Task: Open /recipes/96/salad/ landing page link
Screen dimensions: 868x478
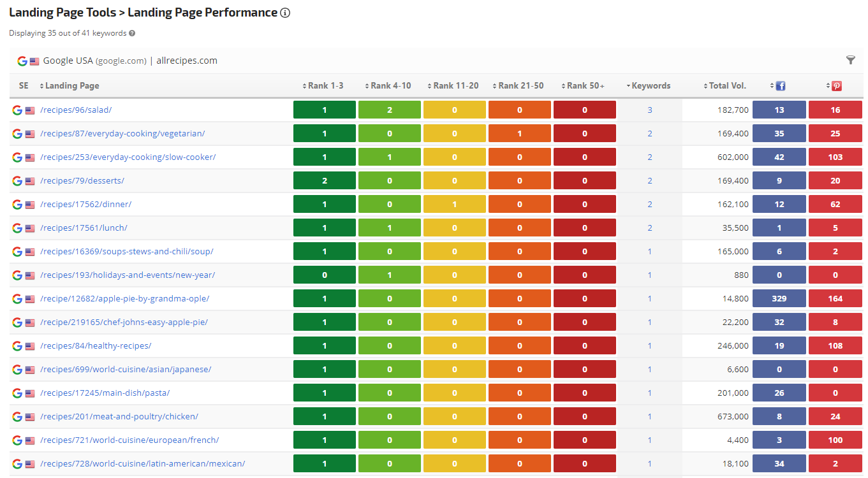Action: pyautogui.click(x=76, y=110)
